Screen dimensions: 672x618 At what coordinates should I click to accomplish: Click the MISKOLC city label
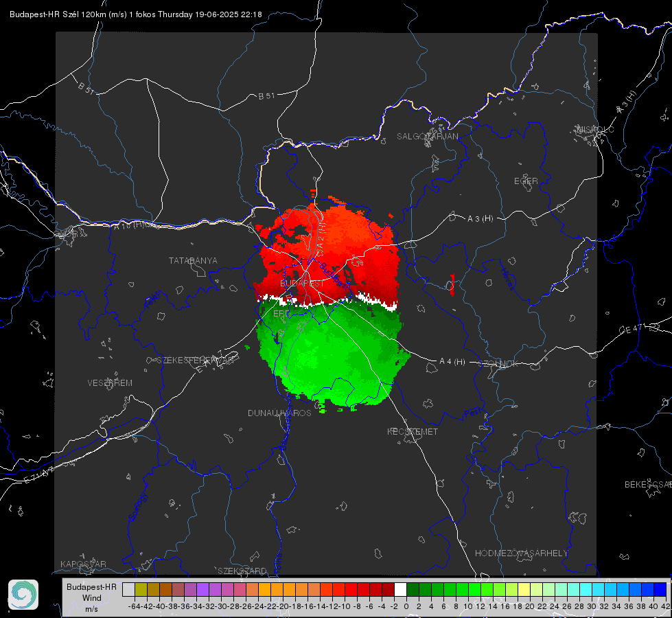point(595,130)
